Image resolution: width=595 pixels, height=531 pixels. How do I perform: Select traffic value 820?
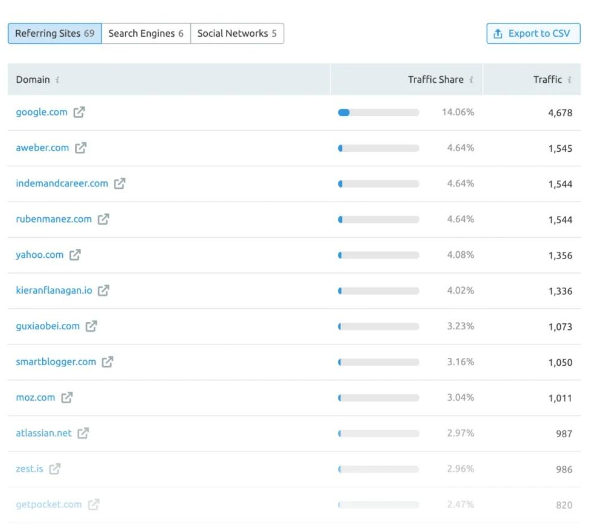pyautogui.click(x=564, y=505)
